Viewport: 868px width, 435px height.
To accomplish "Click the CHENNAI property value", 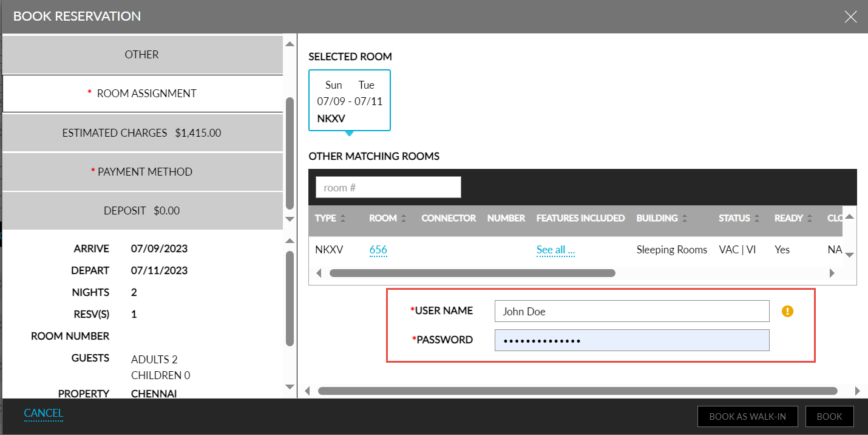I will pos(154,394).
